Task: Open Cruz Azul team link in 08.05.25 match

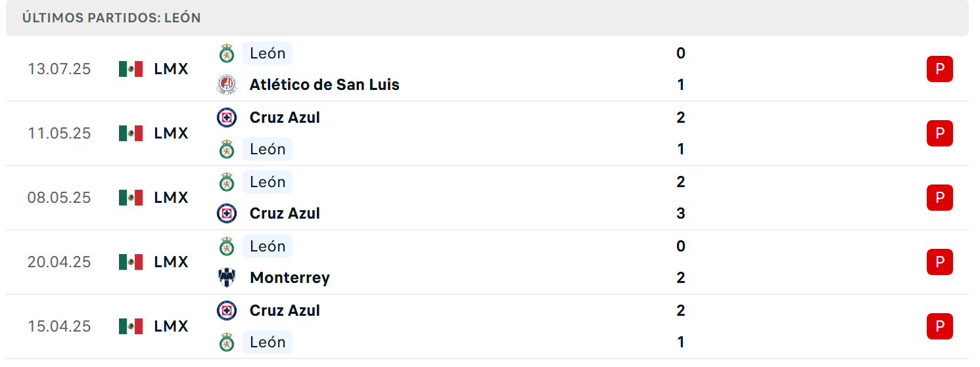Action: pos(285,213)
